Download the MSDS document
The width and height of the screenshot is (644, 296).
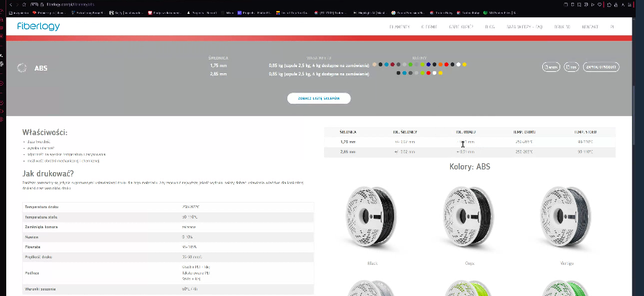(x=551, y=67)
